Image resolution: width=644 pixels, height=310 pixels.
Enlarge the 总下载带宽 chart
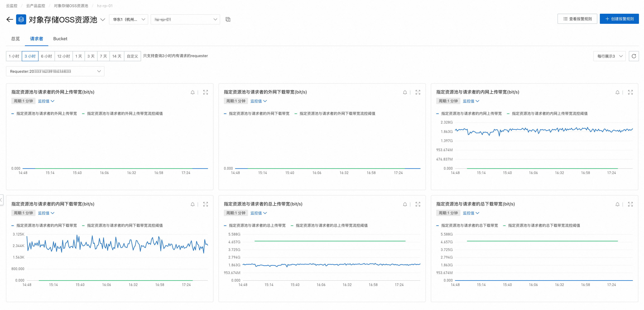tap(630, 204)
